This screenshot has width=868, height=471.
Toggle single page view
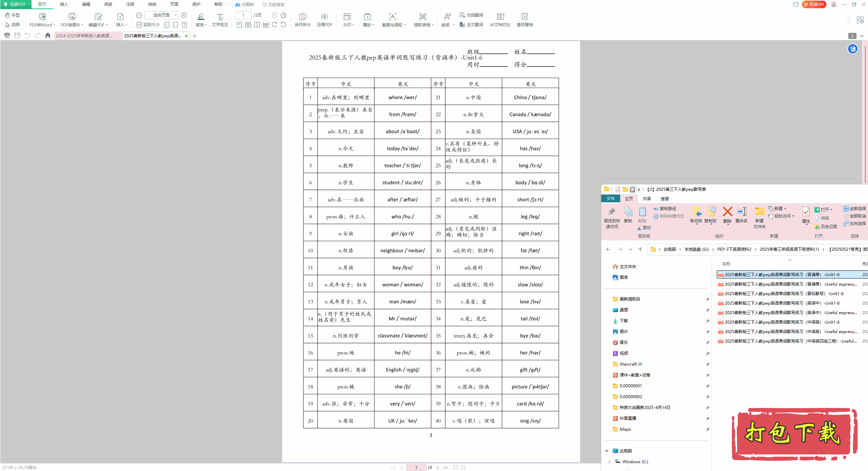pos(239,25)
